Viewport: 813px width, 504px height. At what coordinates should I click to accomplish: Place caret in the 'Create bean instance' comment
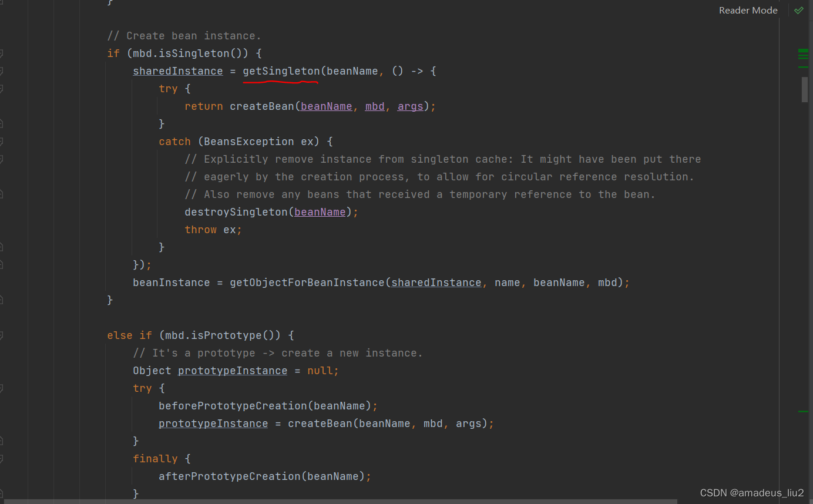coord(184,36)
